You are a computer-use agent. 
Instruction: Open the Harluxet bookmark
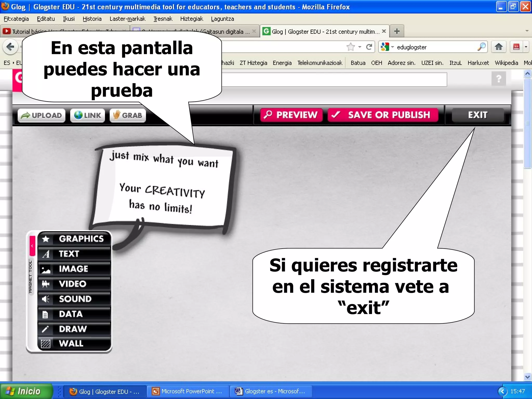click(478, 63)
